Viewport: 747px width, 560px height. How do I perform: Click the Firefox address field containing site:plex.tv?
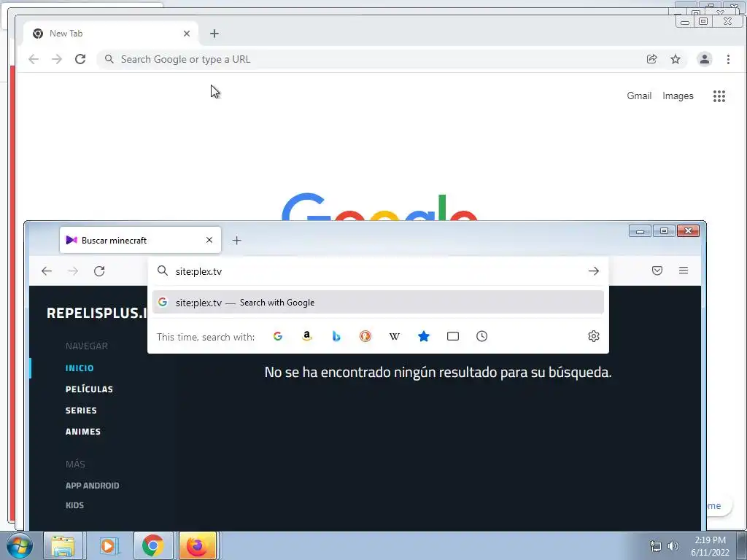click(376, 271)
